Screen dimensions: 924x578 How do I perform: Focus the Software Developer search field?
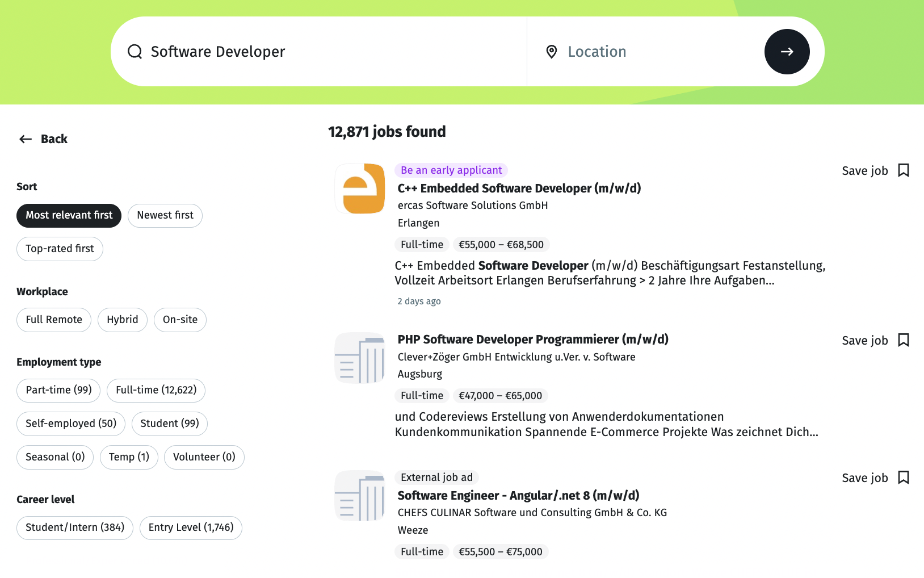(329, 52)
